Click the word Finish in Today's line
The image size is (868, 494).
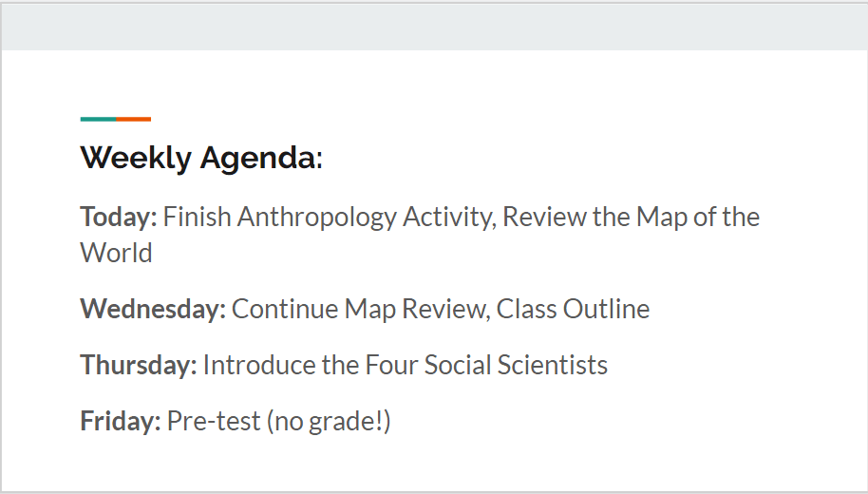click(x=198, y=217)
